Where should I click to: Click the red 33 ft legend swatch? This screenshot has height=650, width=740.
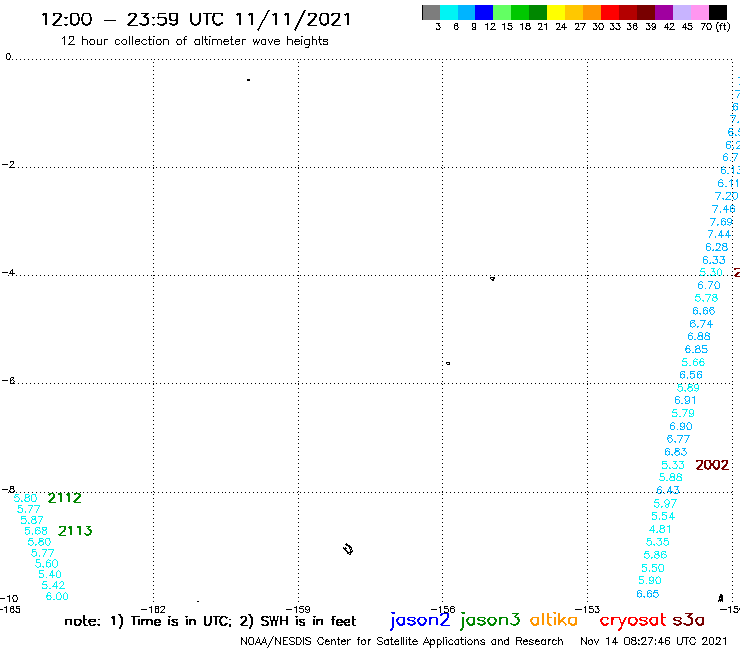610,12
